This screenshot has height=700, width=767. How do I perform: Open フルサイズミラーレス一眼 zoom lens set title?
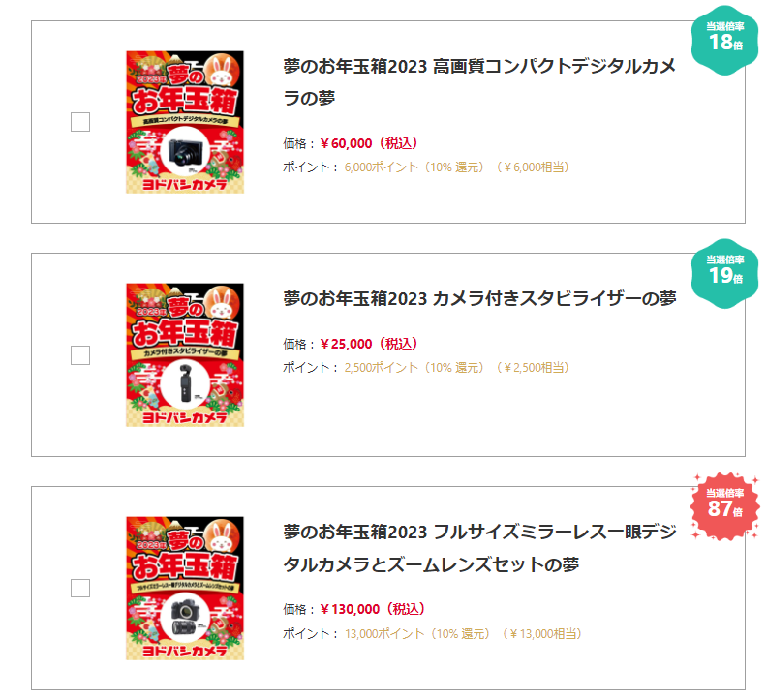[x=479, y=548]
